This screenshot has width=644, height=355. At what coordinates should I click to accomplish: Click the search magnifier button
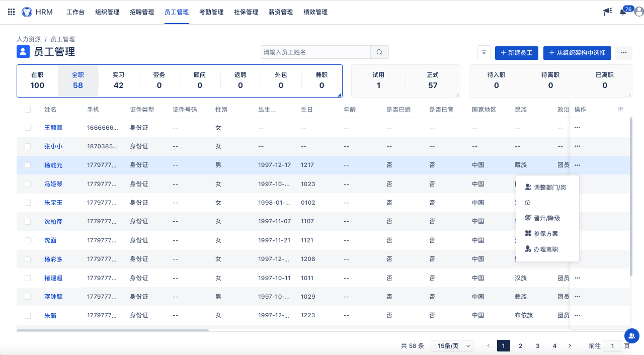click(x=379, y=52)
